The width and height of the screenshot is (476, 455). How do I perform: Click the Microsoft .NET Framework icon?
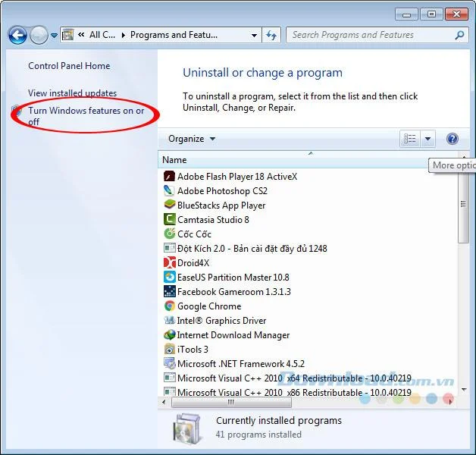[x=169, y=363]
